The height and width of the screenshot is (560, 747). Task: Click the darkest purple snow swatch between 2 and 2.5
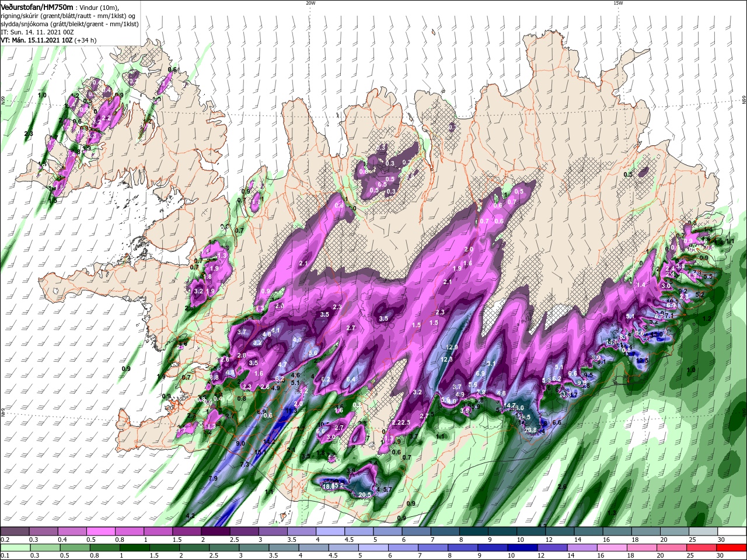(215, 531)
